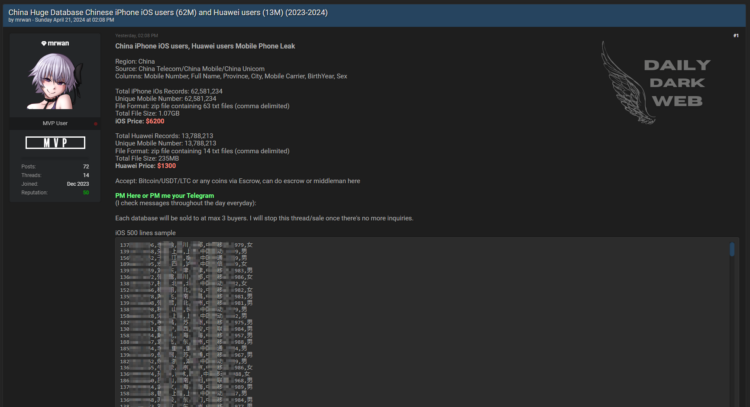View mrwan's anime avatar picture
Screen dimensions: 750x407
[x=55, y=81]
